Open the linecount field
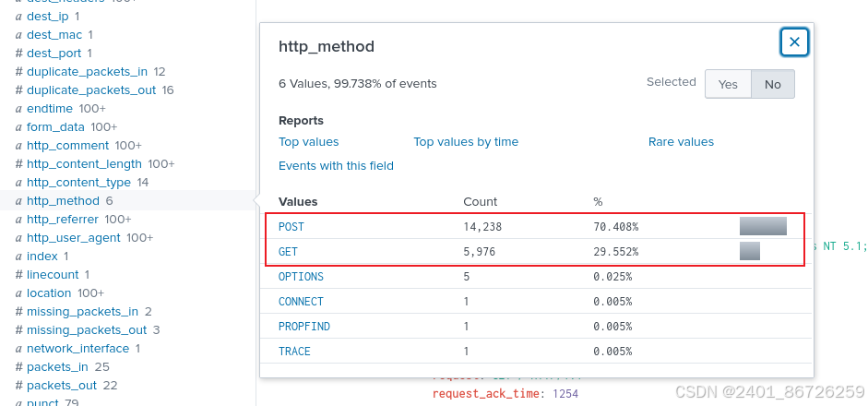The width and height of the screenshot is (868, 406). [x=53, y=275]
